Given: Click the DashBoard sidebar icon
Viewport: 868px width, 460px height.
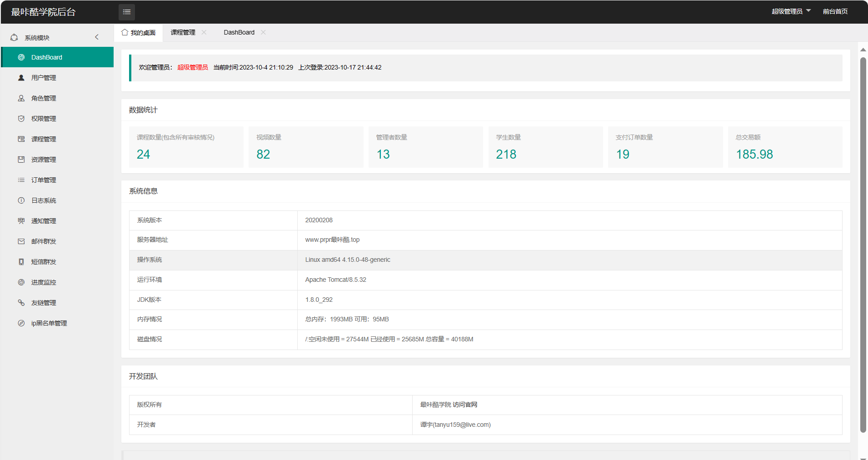Looking at the screenshot, I should click(21, 57).
